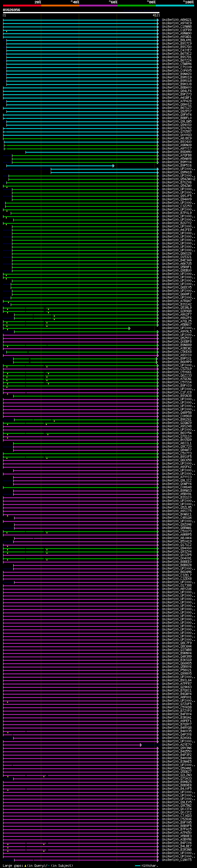The image size is (197, 868).
Task: Click the UniRef100_A9U2F7 label
Action: [x=177, y=314]
